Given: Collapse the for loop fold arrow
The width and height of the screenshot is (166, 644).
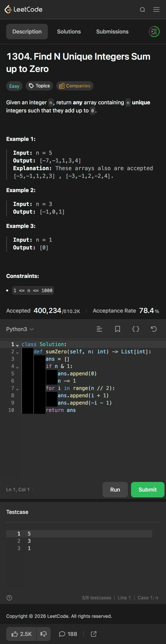Looking at the screenshot, I should click(17, 389).
